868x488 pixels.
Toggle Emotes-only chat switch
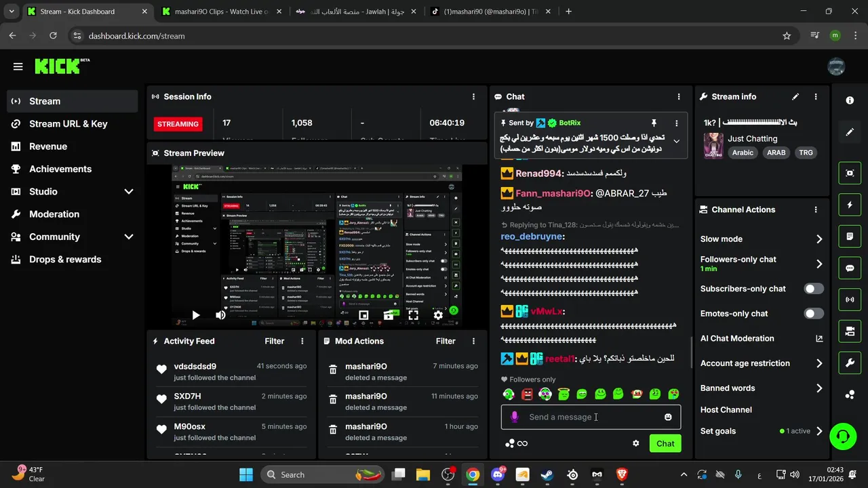[x=814, y=314]
